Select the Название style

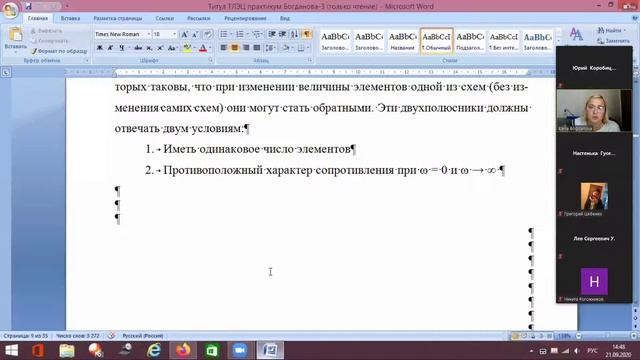point(402,41)
